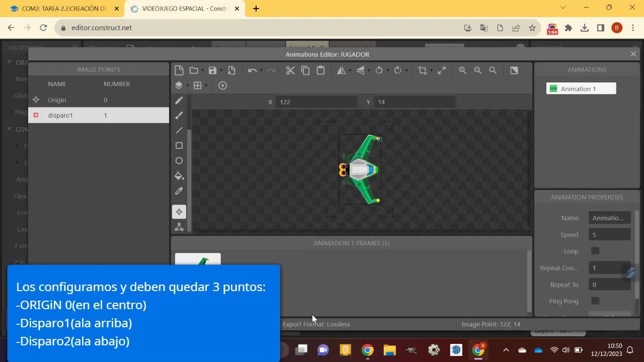Pick the Eyedropper color picker tool
The width and height of the screenshot is (644, 362).
point(179,191)
